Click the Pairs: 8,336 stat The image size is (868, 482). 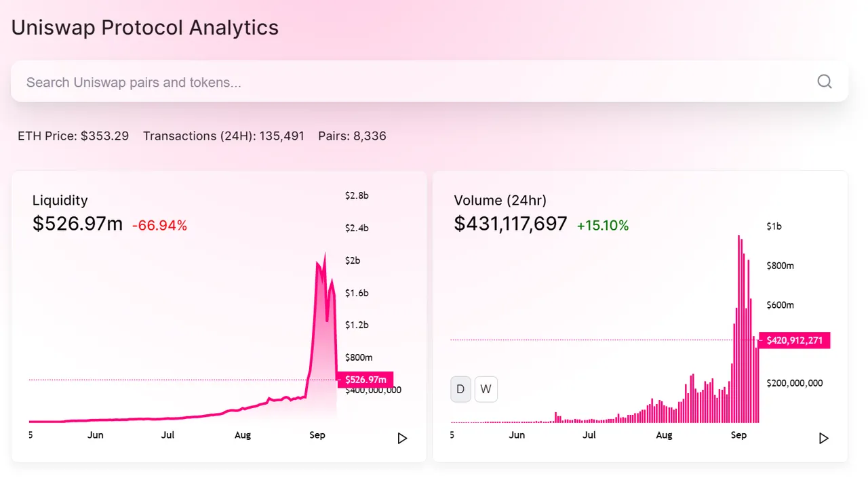(x=352, y=136)
